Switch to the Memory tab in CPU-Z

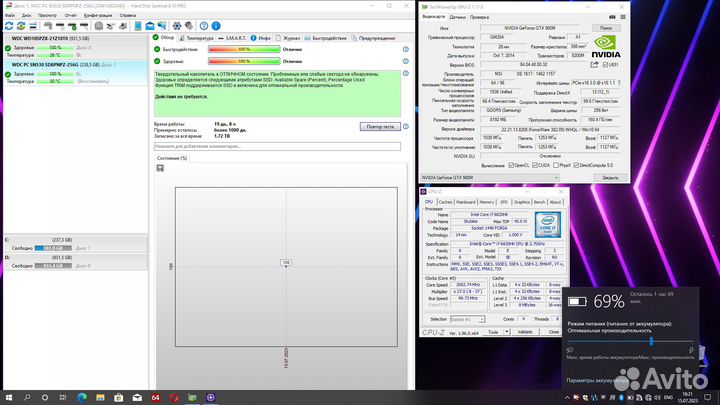[x=487, y=202]
